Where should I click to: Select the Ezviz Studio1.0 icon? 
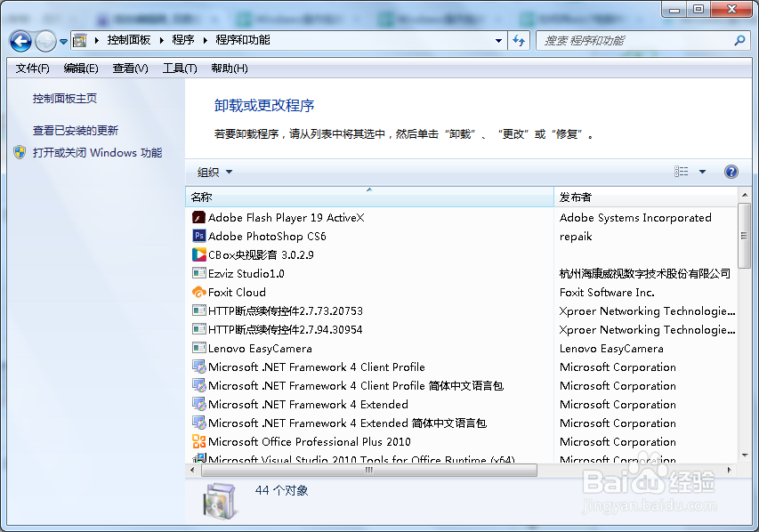(199, 273)
